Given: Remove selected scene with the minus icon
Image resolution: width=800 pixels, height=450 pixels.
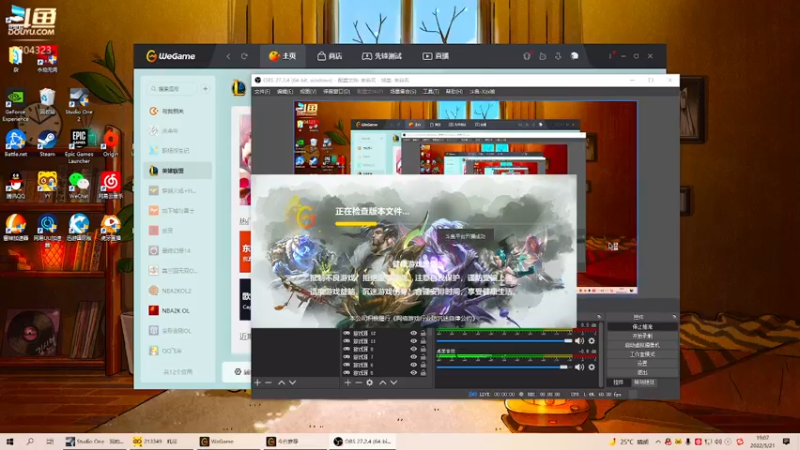Looking at the screenshot, I should (268, 382).
